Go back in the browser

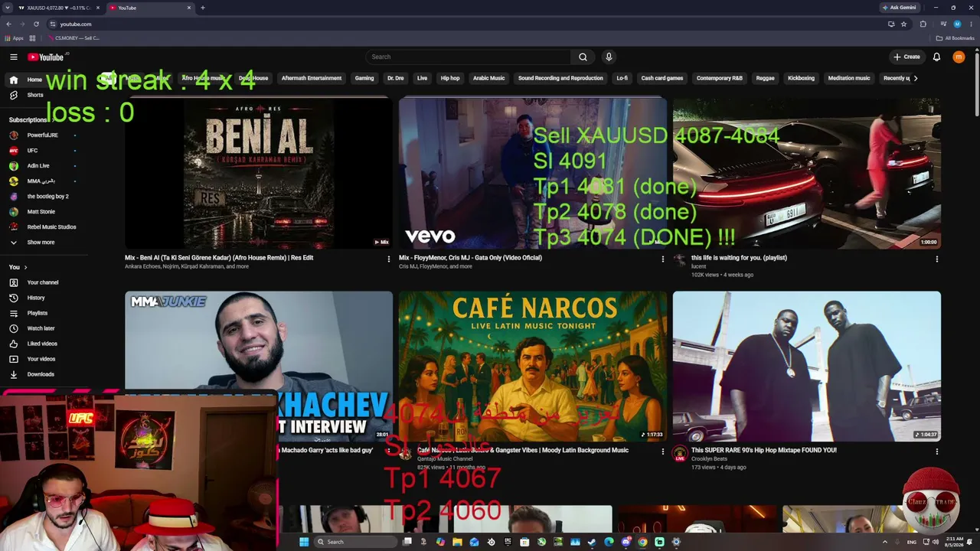(x=8, y=24)
